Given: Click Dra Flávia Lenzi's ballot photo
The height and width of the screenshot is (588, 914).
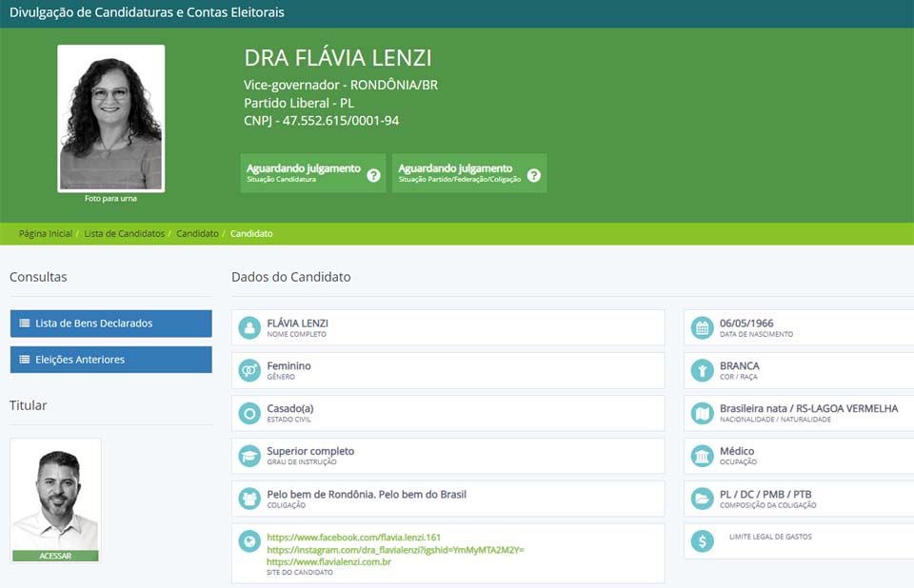Looking at the screenshot, I should (x=110, y=118).
